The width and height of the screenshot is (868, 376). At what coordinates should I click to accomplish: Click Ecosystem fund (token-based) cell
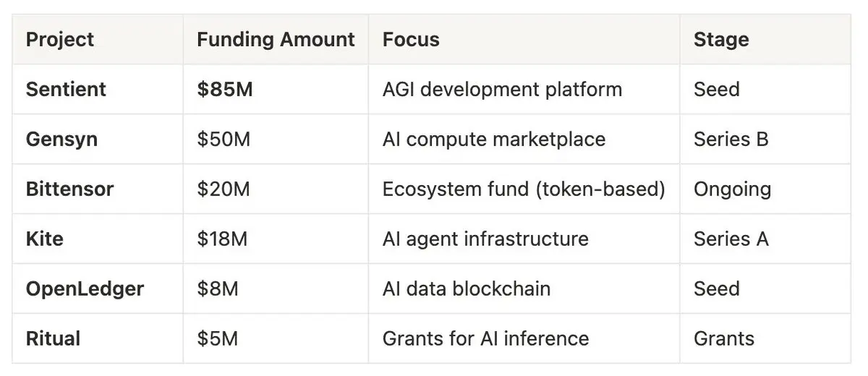pyautogui.click(x=524, y=189)
